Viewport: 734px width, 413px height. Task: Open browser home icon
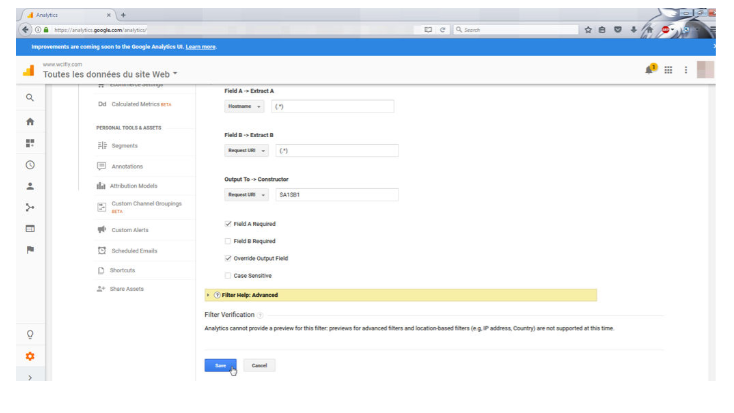pos(649,30)
